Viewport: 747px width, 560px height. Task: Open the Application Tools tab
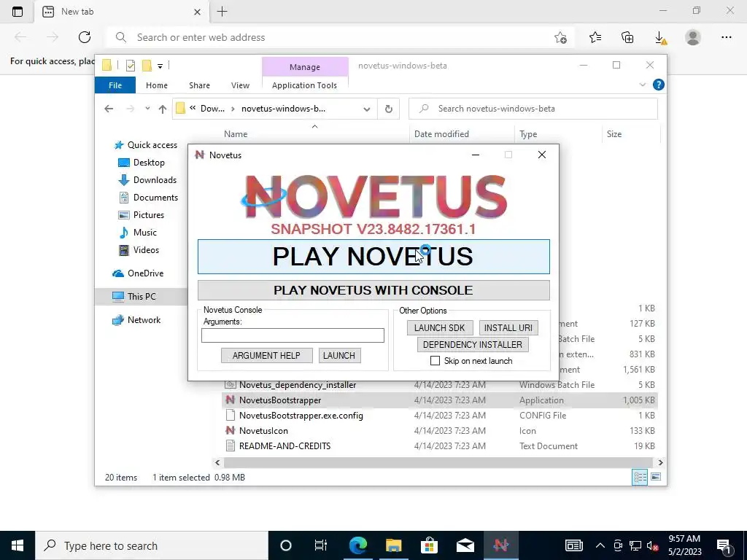[x=304, y=85]
